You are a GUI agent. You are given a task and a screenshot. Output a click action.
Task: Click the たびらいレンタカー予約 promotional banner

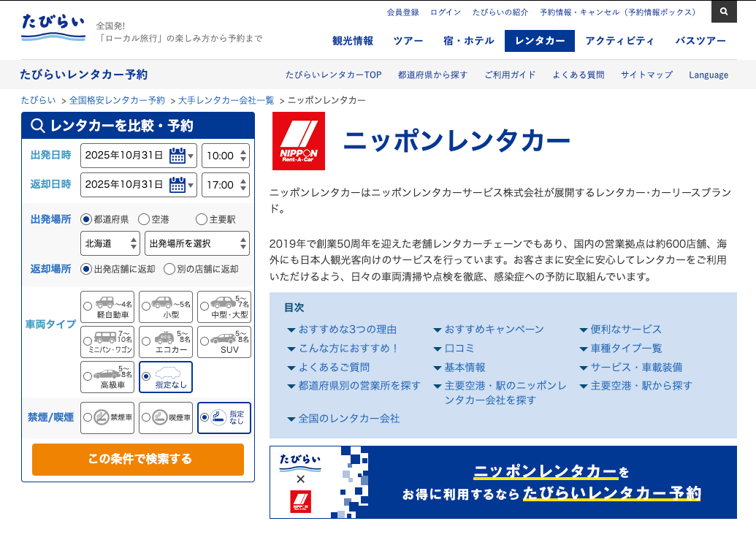click(x=503, y=482)
